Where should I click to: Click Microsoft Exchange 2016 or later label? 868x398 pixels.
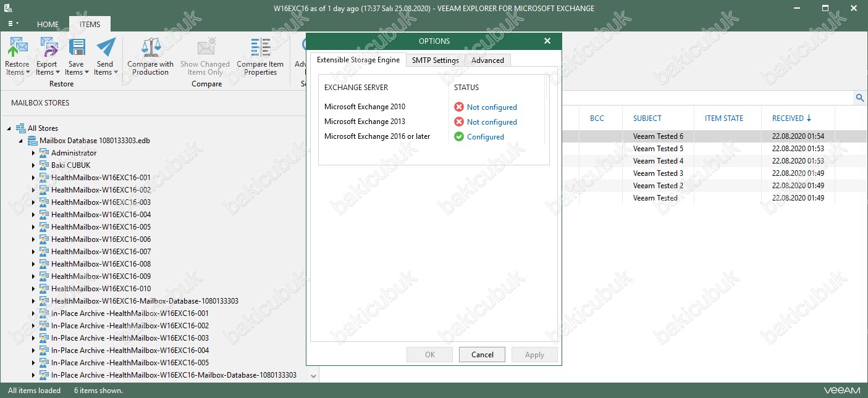(x=377, y=136)
